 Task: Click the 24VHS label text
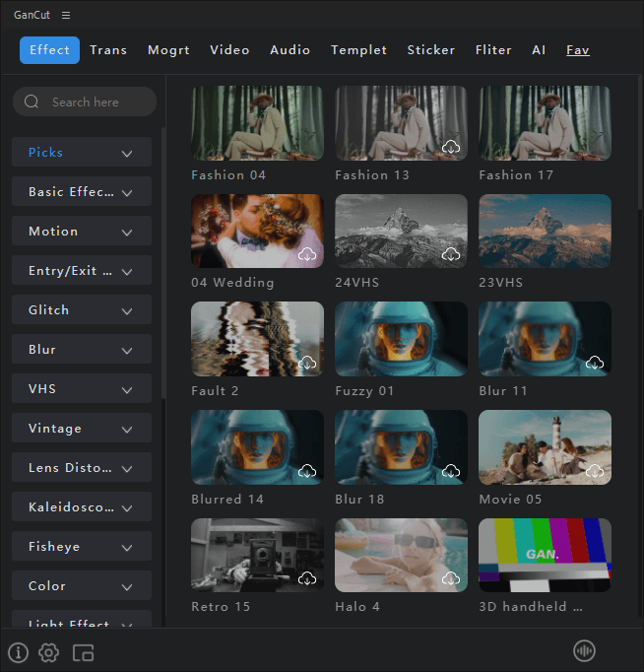[357, 283]
